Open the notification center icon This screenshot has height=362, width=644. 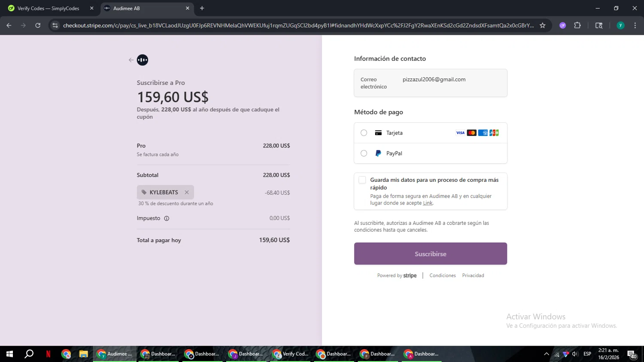click(632, 354)
